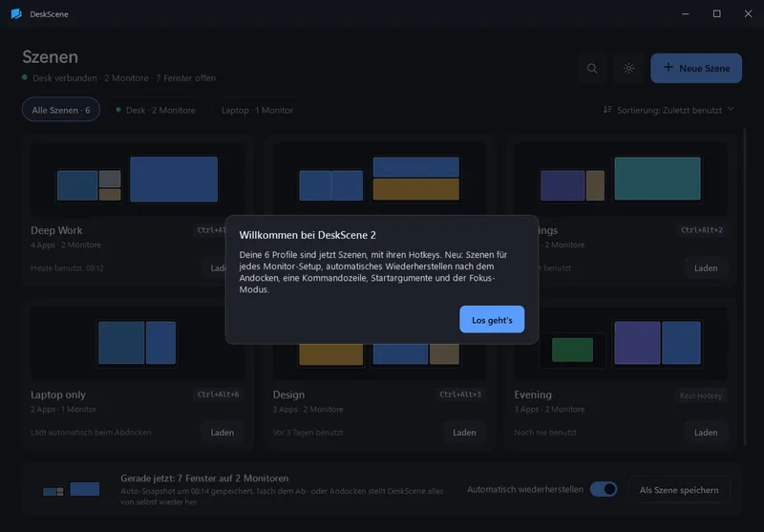
Task: Switch to the Laptop · 1 Monitor tab
Action: [257, 110]
